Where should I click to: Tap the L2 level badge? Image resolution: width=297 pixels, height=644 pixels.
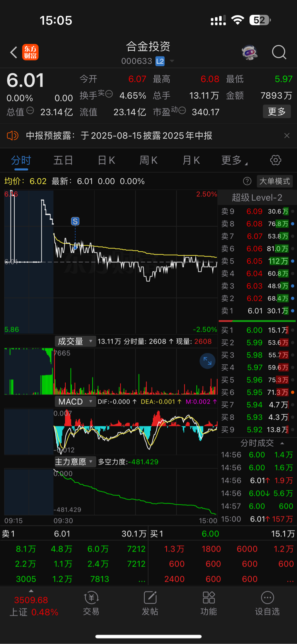(x=160, y=61)
